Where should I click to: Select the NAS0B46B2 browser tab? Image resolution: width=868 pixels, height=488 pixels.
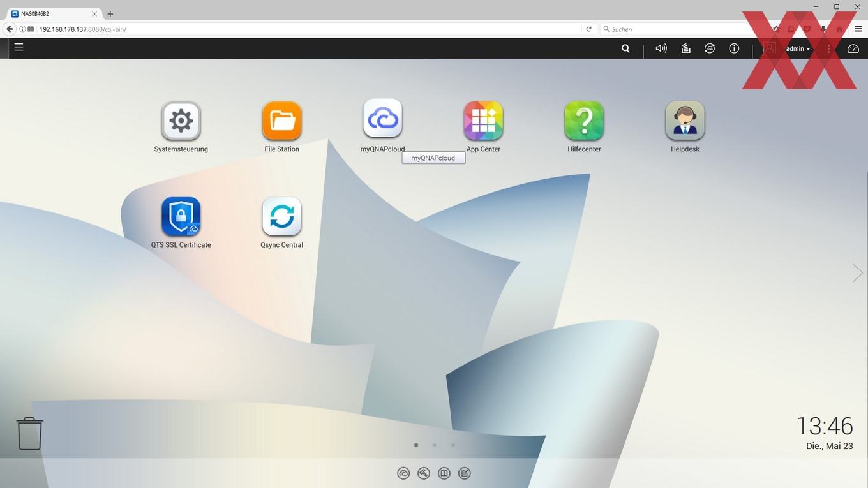tap(55, 13)
